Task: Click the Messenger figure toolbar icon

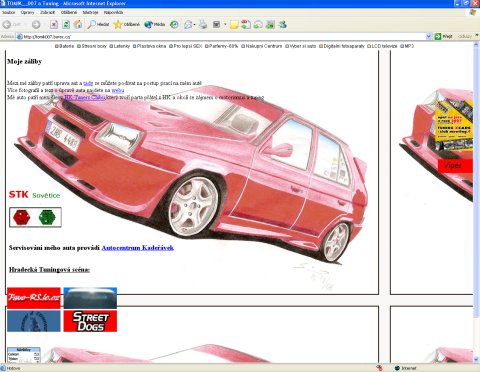Action: tap(283, 24)
